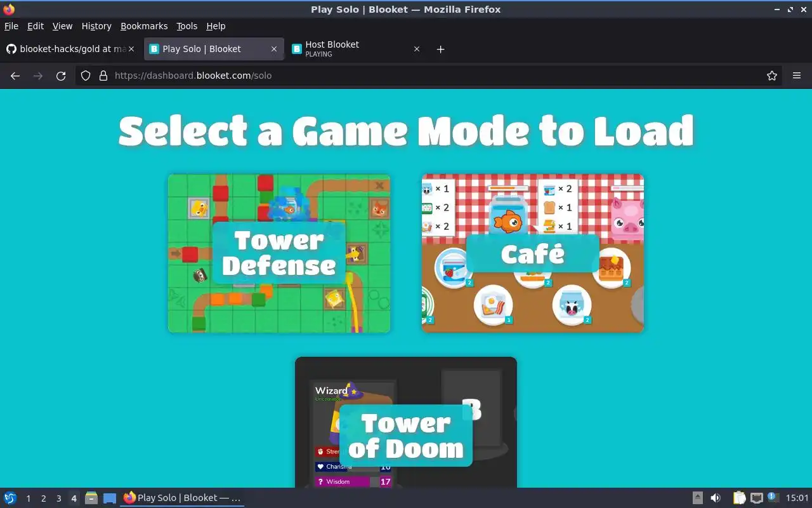
Task: Click the volume speaker tray icon
Action: 716,498
